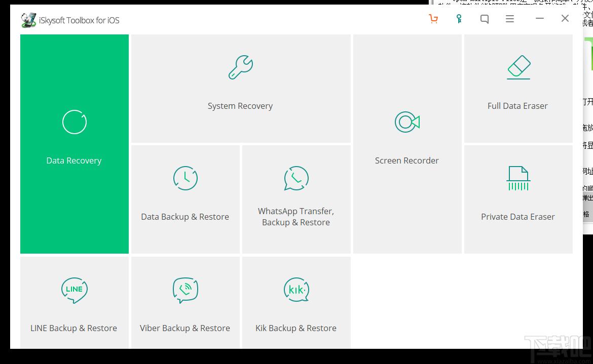Viewport: 593px width, 364px height.
Task: Click the System Recovery wrench icon
Action: [241, 67]
